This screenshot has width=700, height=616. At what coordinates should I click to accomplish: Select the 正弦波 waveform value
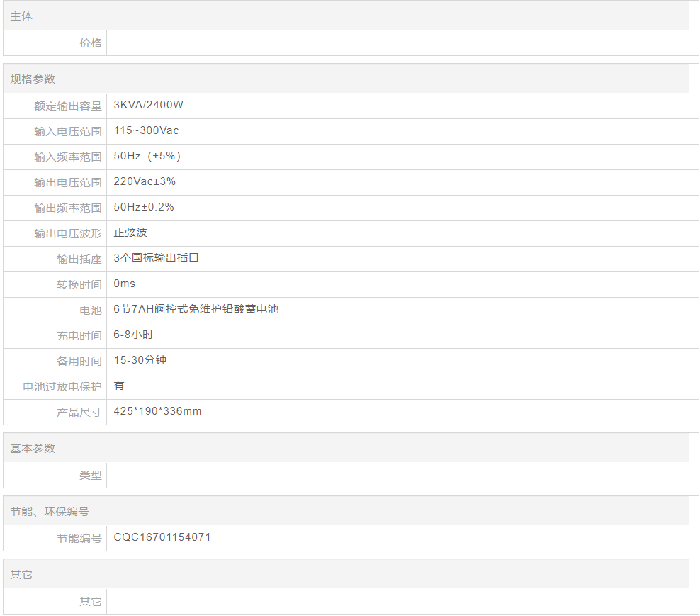[x=130, y=233]
